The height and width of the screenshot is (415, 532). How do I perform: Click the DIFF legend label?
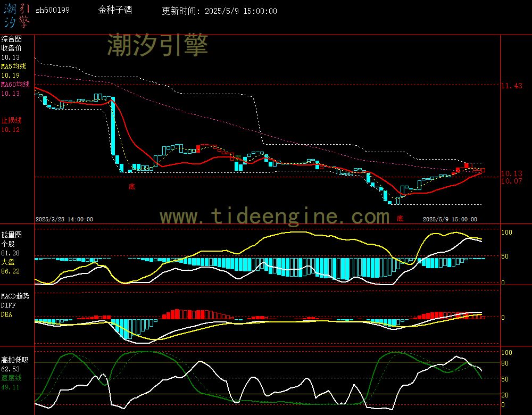point(8,305)
